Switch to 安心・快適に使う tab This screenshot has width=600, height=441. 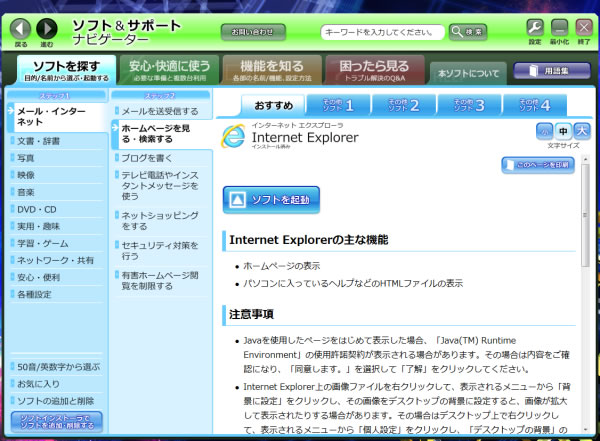[x=169, y=70]
